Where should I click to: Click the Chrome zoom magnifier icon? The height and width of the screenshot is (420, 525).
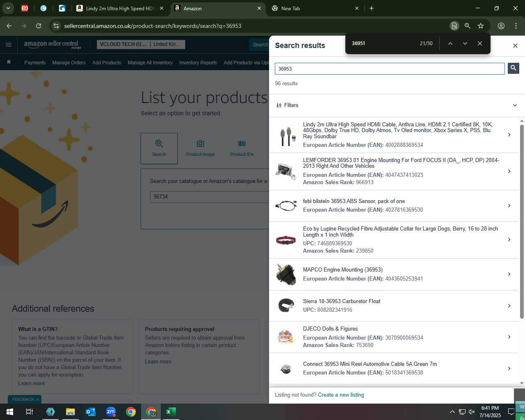click(467, 26)
